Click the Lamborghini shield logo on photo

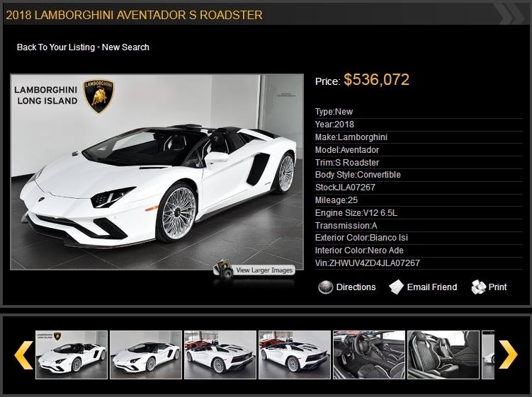[98, 96]
